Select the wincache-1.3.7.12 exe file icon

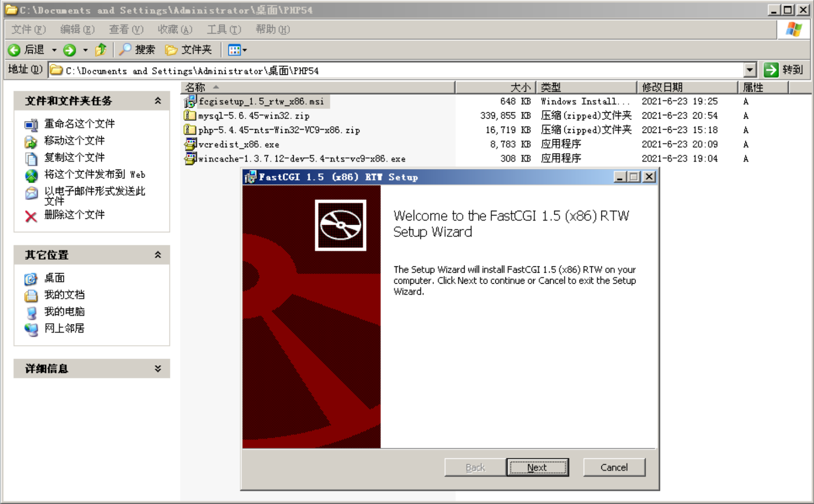pos(190,158)
